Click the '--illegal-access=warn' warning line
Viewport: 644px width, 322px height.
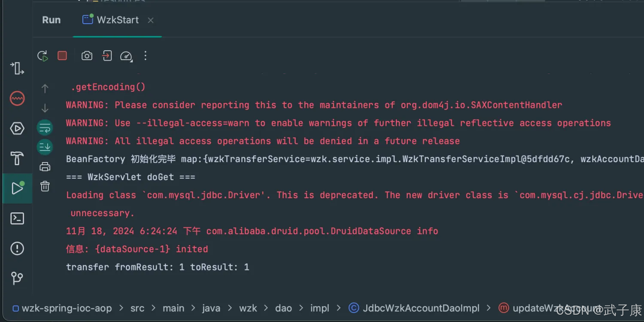pyautogui.click(x=338, y=123)
